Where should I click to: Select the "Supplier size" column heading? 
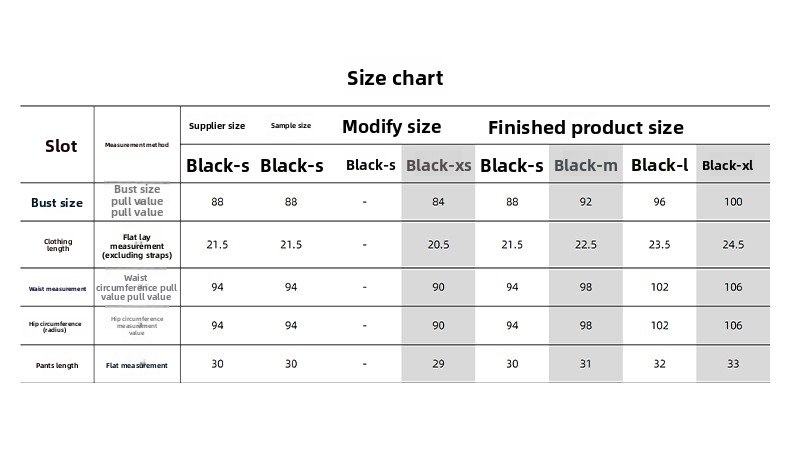pyautogui.click(x=217, y=126)
